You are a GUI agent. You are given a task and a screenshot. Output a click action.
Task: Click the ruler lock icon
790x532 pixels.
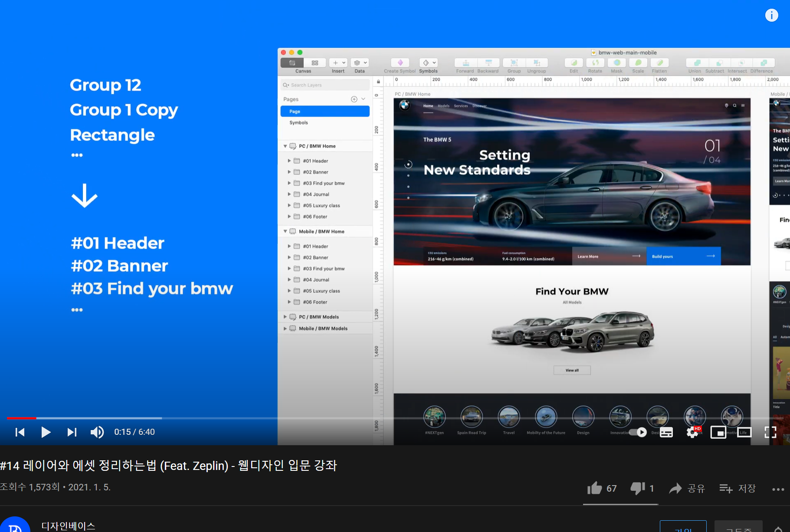pos(378,82)
